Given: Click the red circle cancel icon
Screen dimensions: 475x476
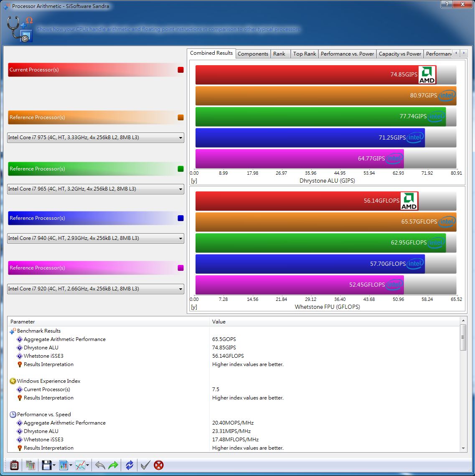Looking at the screenshot, I should [159, 465].
